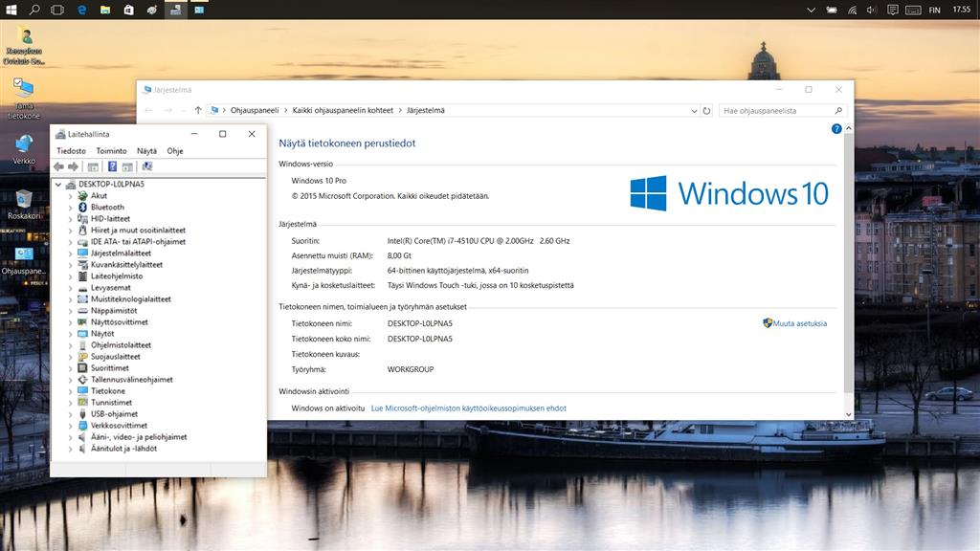
Task: Click the Näytöt monitor icon
Action: (82, 334)
